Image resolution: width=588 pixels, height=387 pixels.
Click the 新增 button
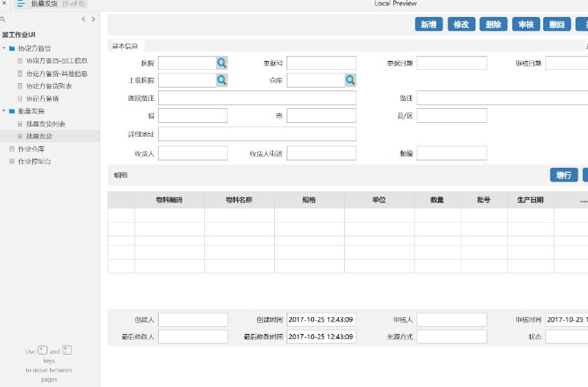pyautogui.click(x=429, y=24)
